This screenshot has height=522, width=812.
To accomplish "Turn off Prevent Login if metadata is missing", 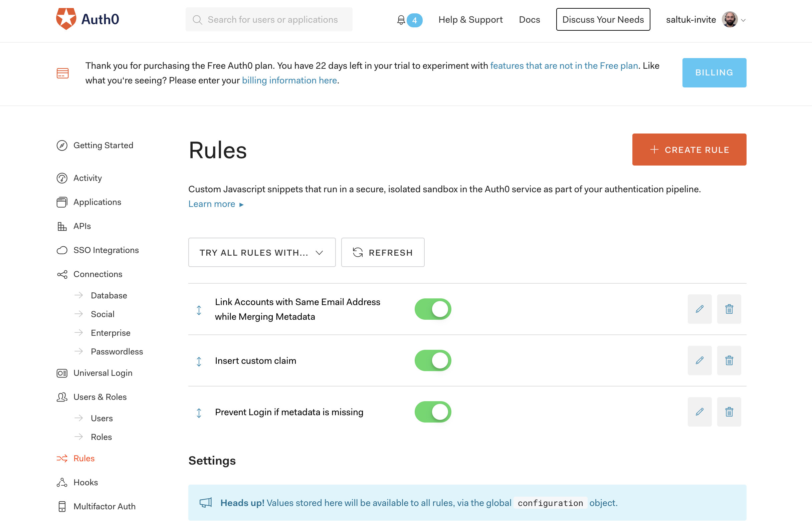I will point(433,412).
